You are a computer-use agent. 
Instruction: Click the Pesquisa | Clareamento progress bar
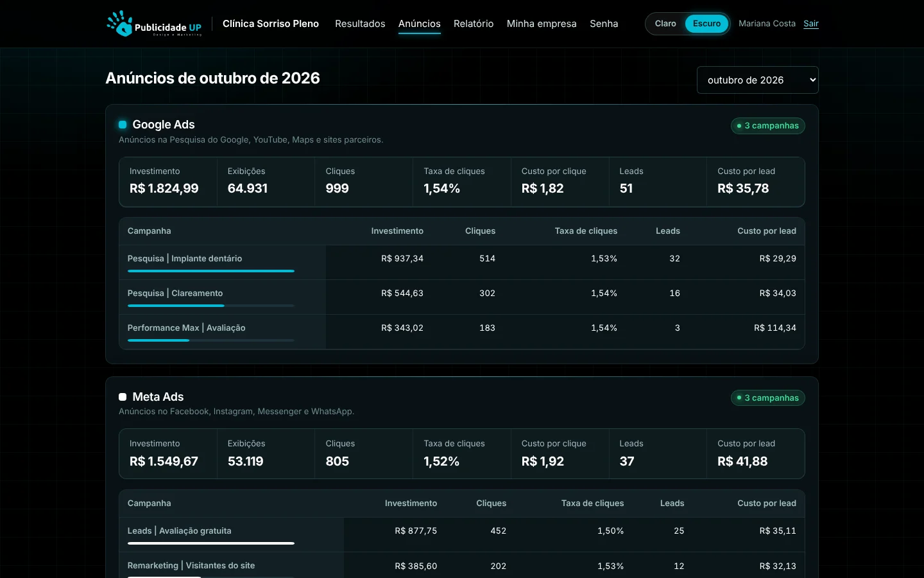(211, 306)
